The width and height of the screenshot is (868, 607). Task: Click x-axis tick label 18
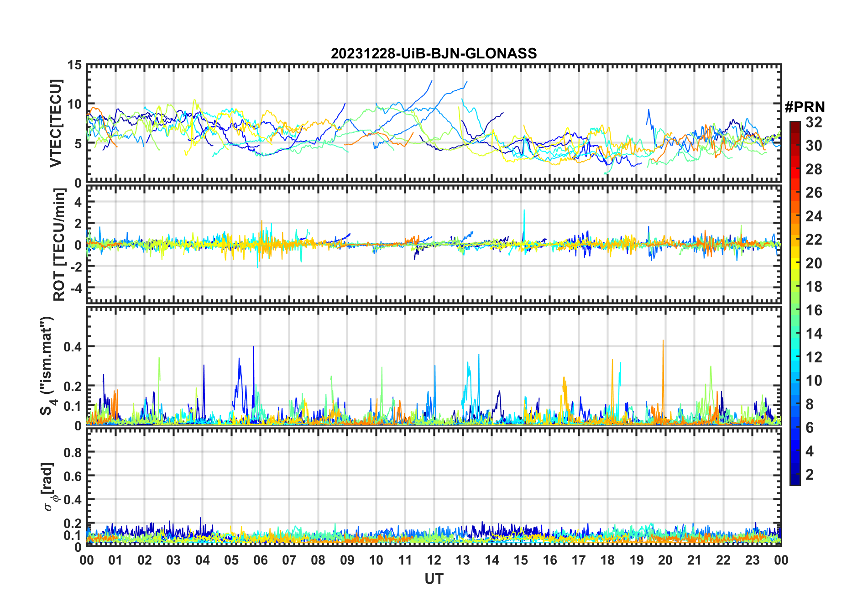coord(607,560)
